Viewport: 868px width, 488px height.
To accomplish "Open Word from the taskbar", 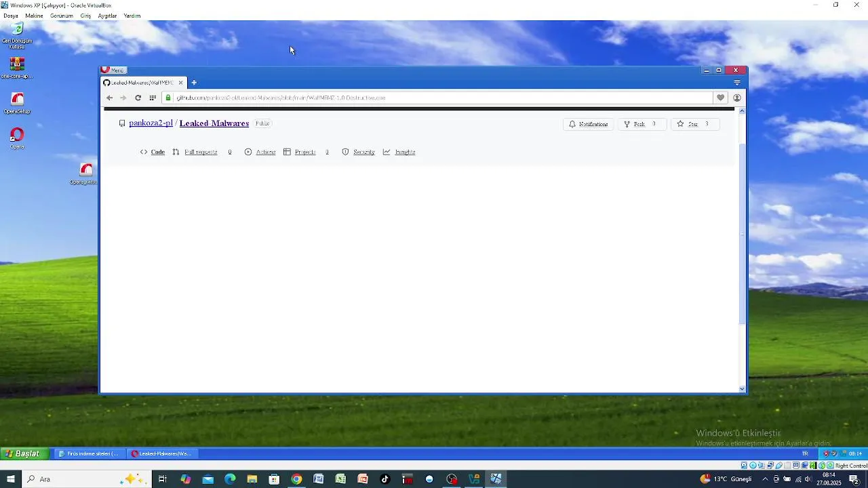I will 319,479.
